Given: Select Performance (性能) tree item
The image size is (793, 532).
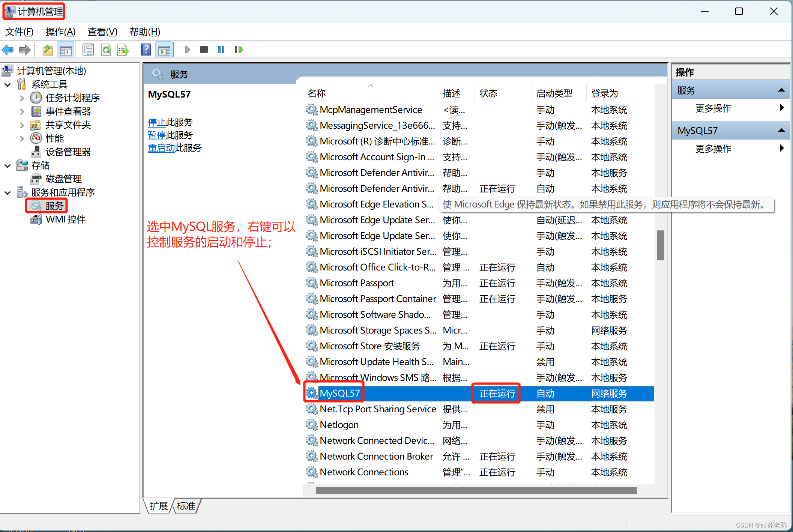Looking at the screenshot, I should pos(54,138).
